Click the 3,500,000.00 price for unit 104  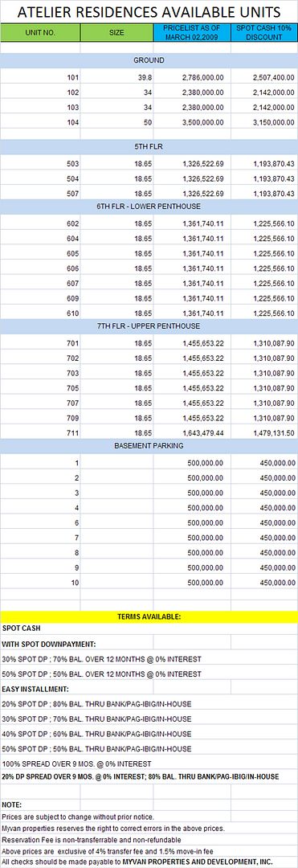[191, 122]
